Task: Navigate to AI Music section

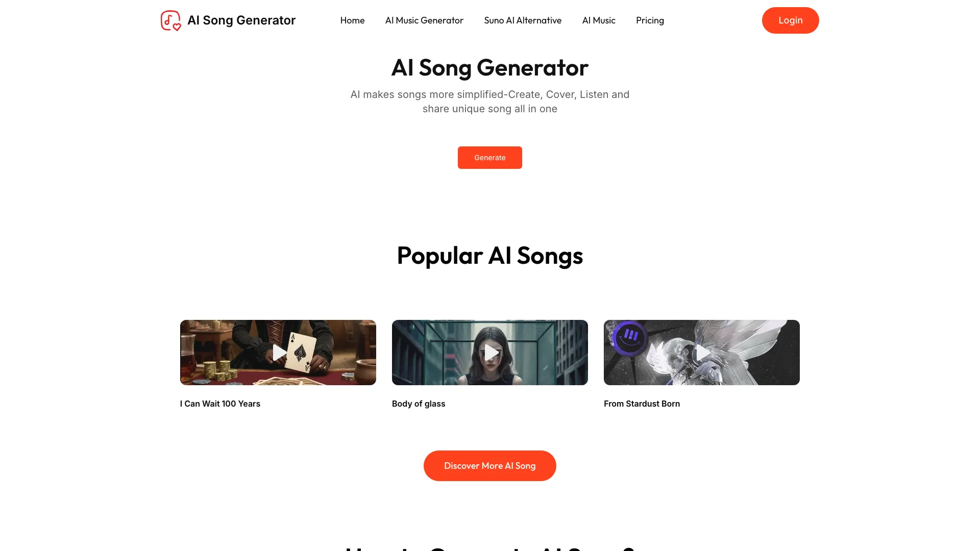Action: click(599, 20)
